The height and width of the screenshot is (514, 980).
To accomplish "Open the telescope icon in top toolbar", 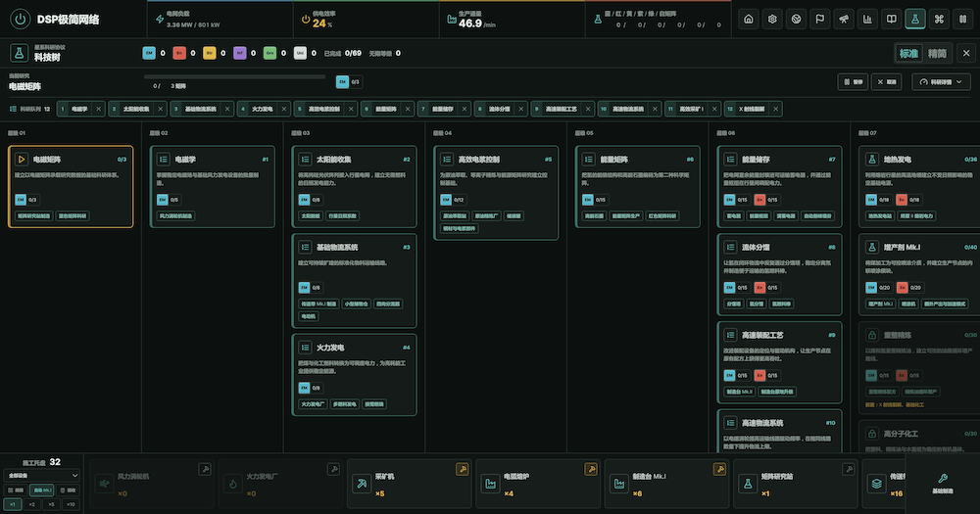I will pos(843,20).
